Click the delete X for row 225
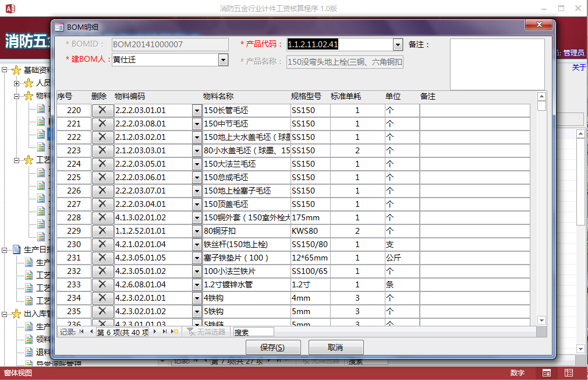 (102, 177)
